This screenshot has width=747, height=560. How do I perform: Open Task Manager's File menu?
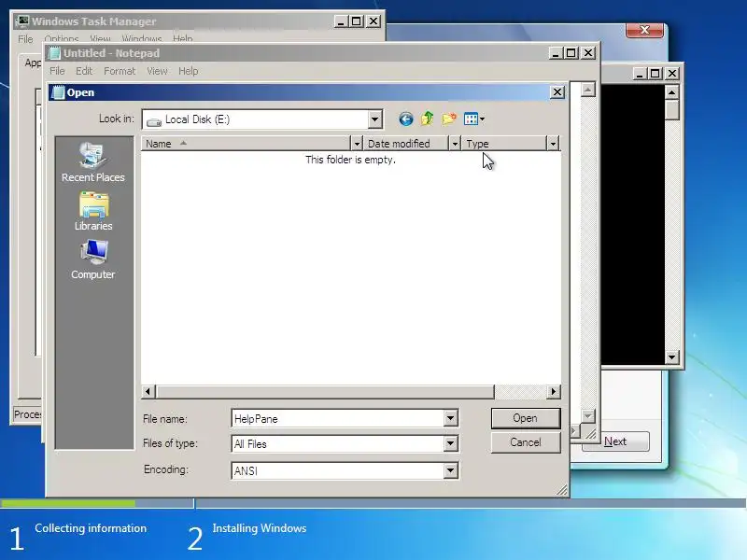coord(25,39)
